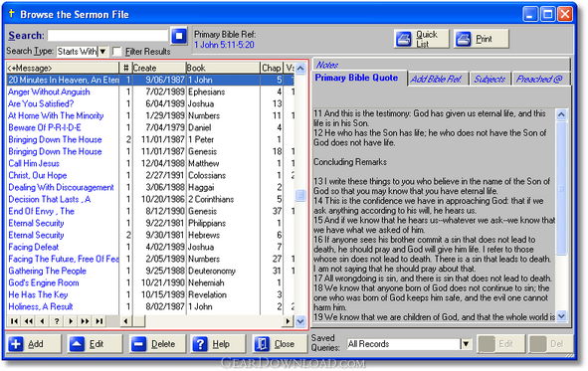Select 'At Home With The Minority' row

(x=56, y=115)
